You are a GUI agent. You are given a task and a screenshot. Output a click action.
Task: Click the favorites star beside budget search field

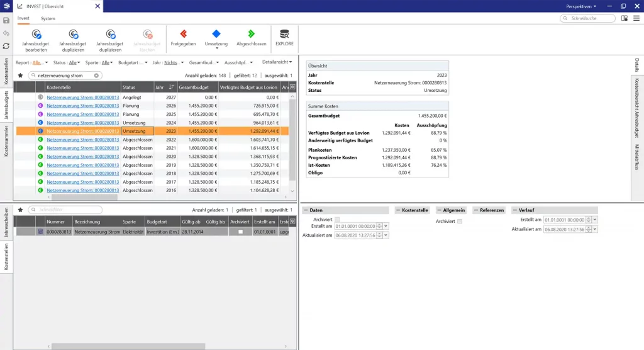21,75
